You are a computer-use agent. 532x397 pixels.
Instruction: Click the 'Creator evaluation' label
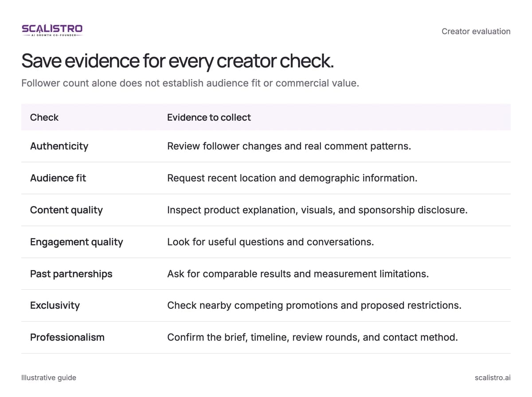476,31
